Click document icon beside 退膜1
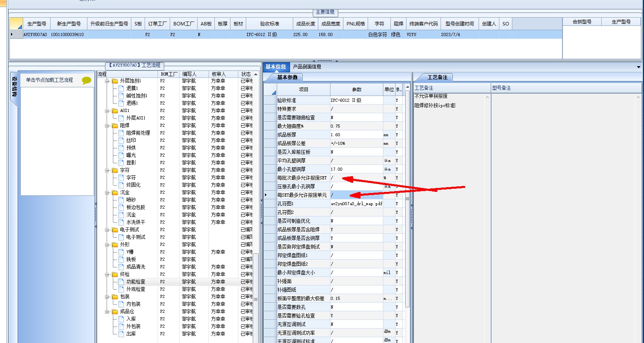This screenshot has width=644, height=343. [x=121, y=88]
